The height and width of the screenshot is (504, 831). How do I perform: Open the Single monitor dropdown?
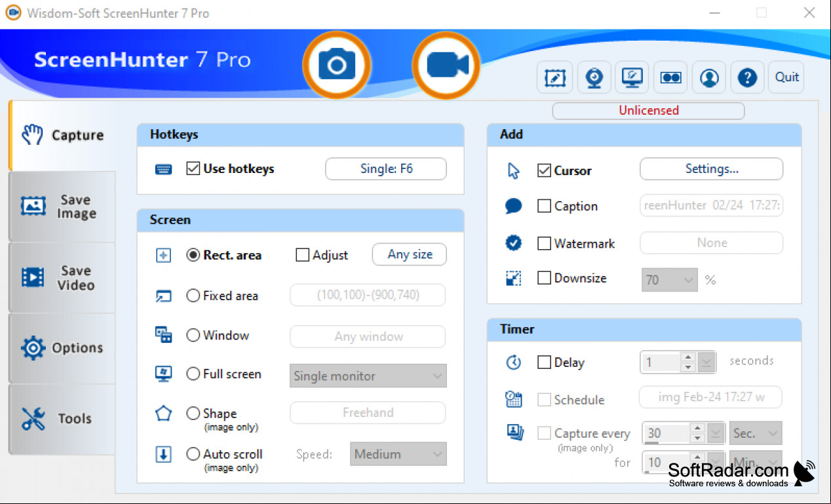[x=368, y=376]
